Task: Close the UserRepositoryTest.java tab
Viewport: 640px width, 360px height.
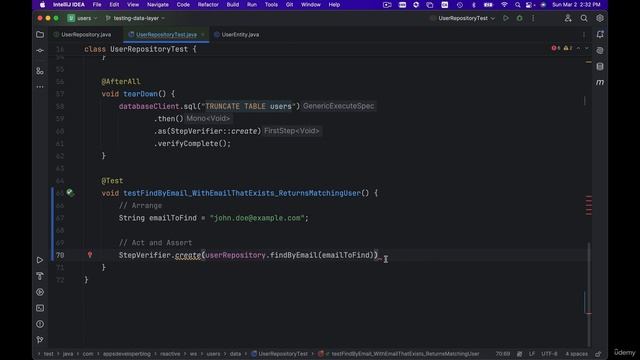Action: 202,35
